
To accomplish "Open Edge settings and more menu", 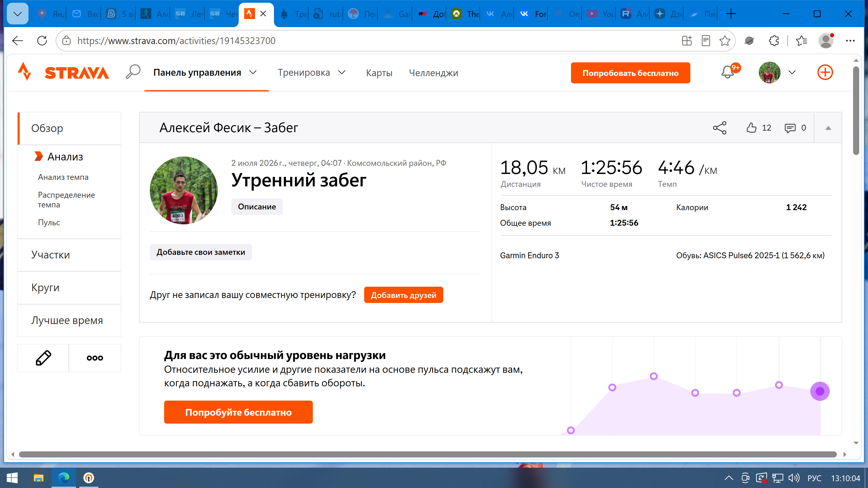I will (850, 41).
